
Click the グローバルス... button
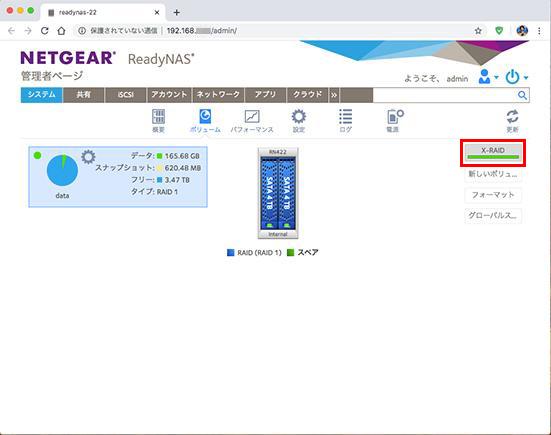[x=493, y=215]
